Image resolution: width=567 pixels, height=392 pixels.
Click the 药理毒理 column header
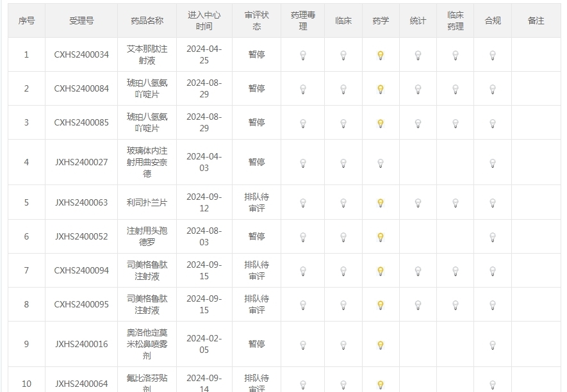click(303, 20)
